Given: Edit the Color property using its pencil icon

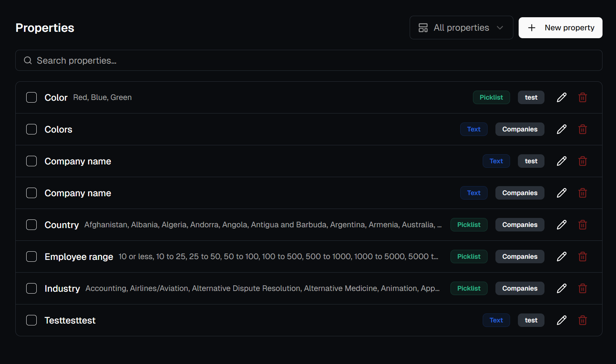Looking at the screenshot, I should (561, 97).
